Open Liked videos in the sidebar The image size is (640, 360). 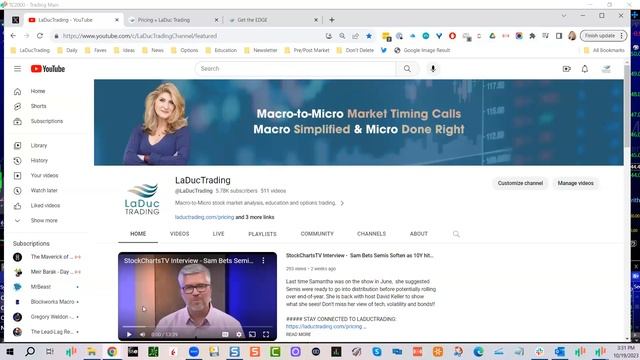(46, 205)
